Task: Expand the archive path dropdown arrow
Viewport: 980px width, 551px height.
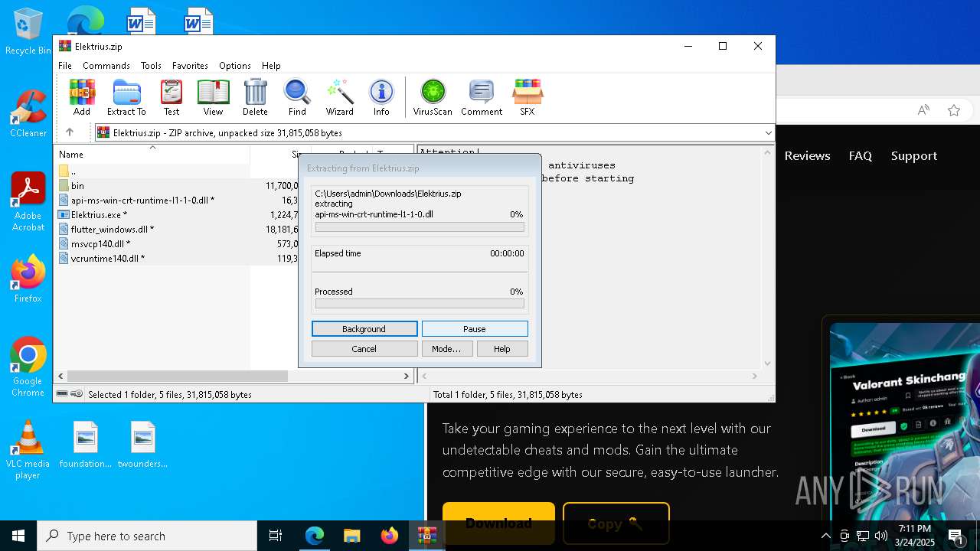Action: pos(768,132)
